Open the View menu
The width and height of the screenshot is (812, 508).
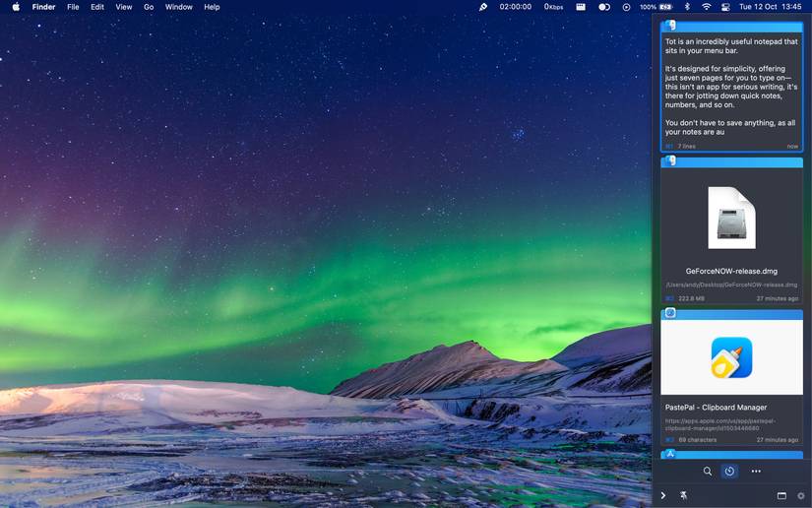[x=124, y=7]
